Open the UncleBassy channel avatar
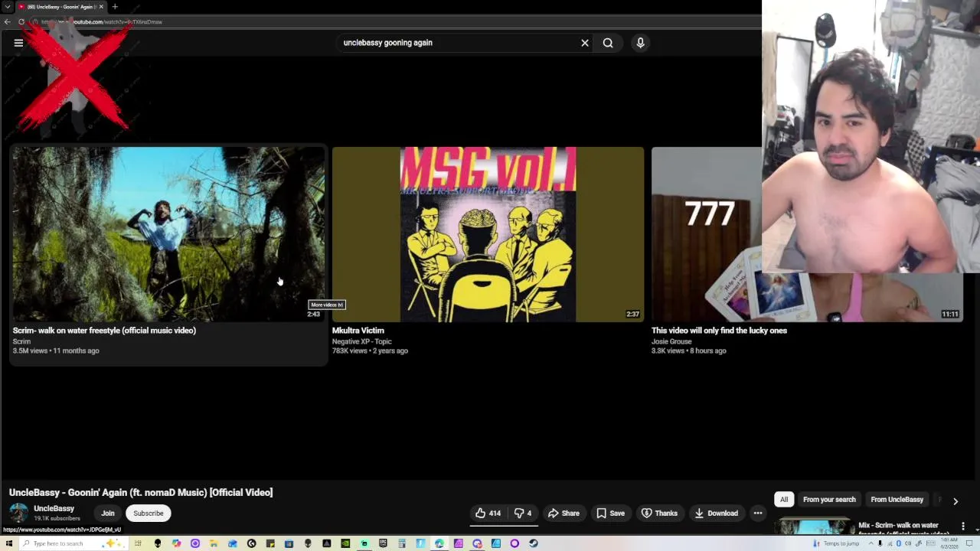980x551 pixels. pos(18,513)
